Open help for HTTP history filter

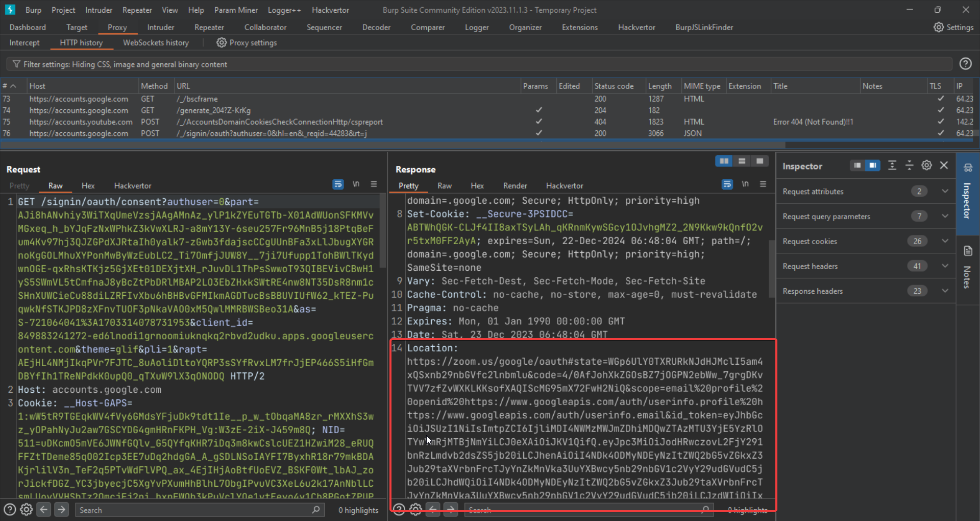[x=965, y=64]
